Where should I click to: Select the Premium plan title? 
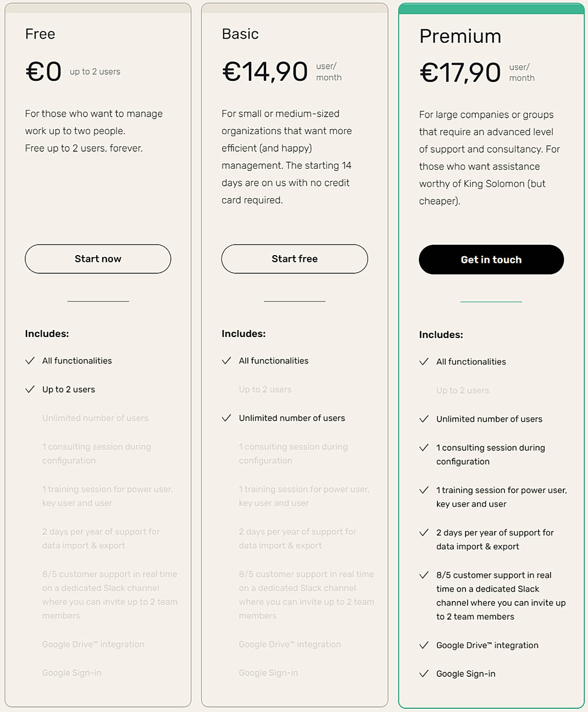tap(461, 36)
